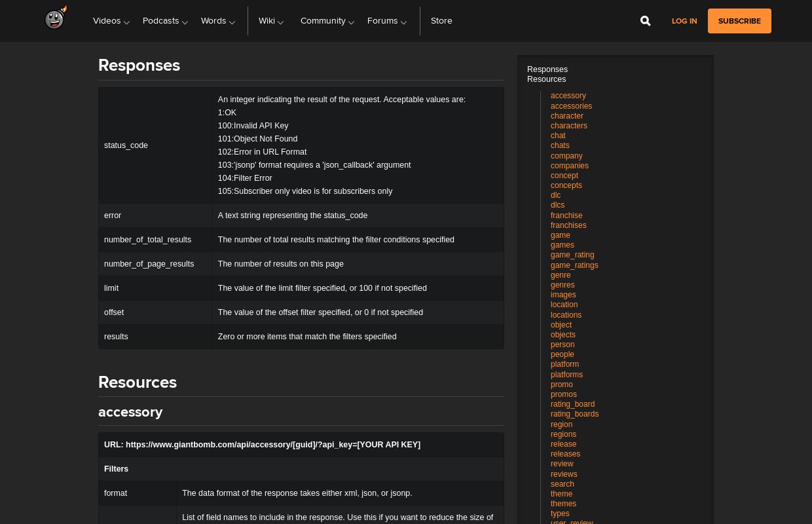Screen dimensions: 812x524
Task: Open the region resource link
Action: click(x=561, y=424)
